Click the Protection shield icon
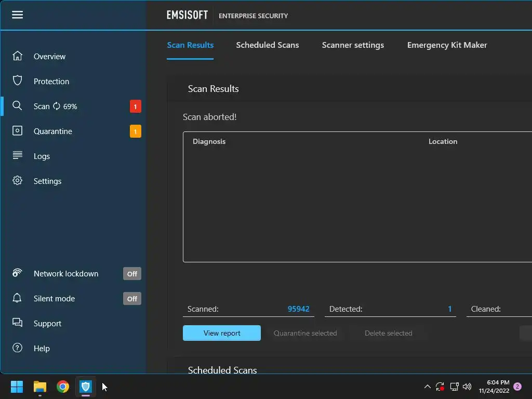Viewport: 532px width, 399px height. 17,81
